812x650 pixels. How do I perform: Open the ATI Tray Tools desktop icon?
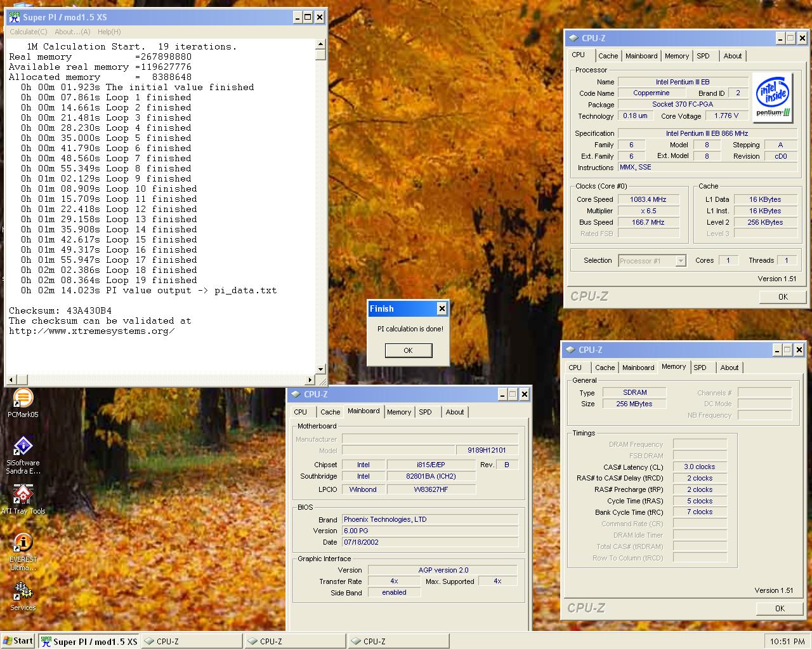point(23,499)
